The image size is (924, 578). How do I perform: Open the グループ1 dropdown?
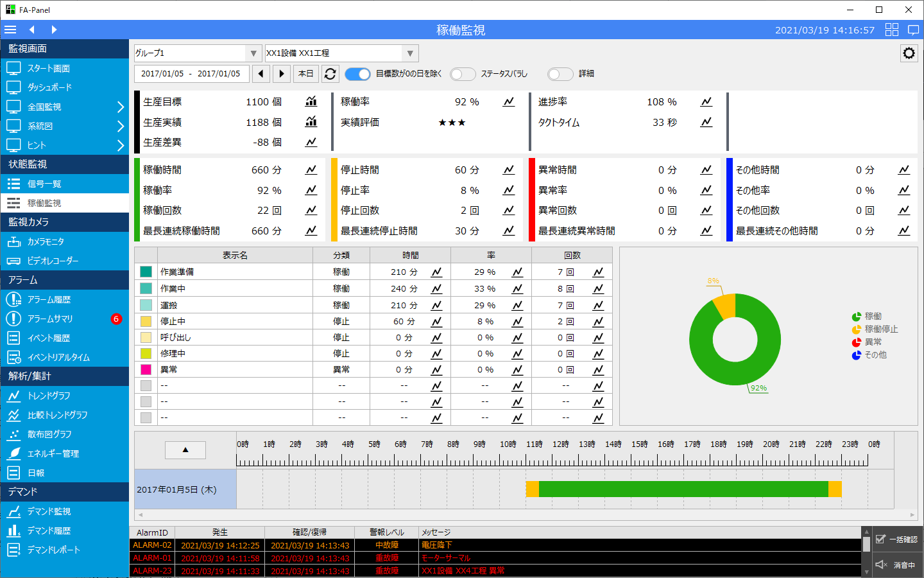tap(197, 53)
